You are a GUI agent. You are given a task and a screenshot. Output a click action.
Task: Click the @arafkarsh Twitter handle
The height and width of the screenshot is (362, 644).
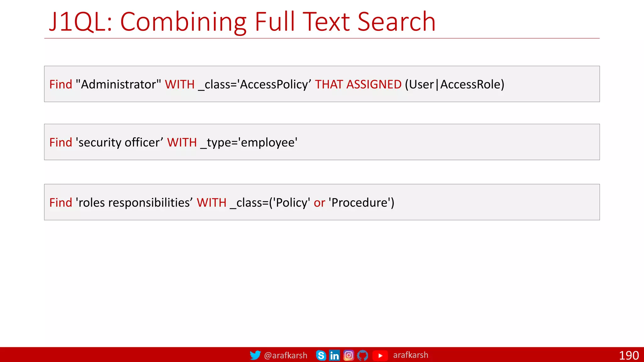tap(286, 355)
